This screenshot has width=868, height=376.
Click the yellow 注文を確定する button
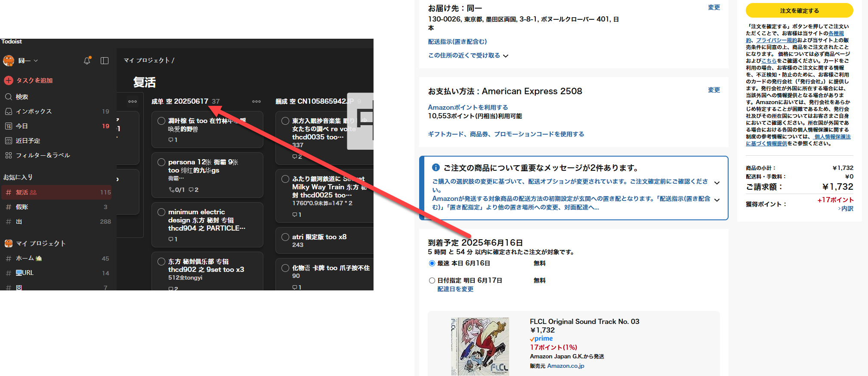tap(799, 11)
